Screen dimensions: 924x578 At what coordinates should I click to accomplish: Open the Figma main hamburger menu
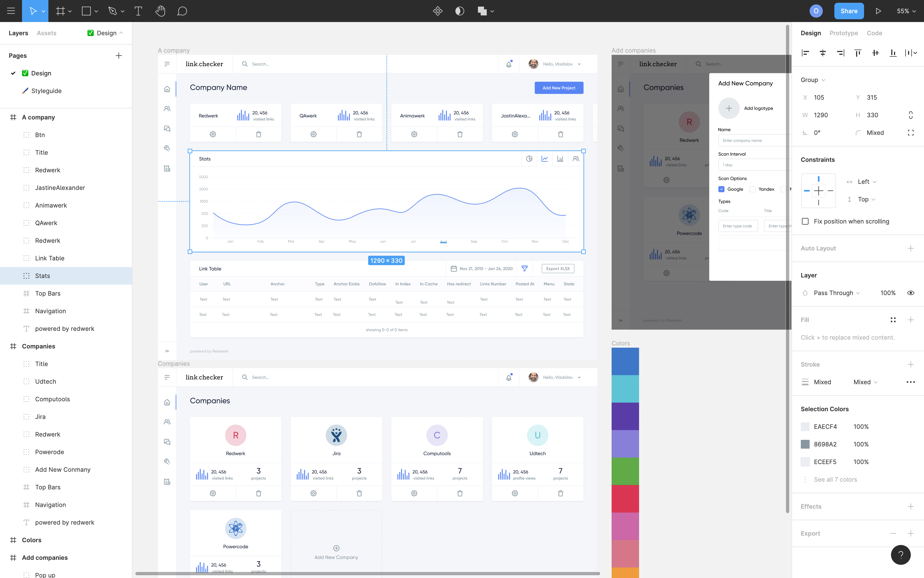[11, 11]
